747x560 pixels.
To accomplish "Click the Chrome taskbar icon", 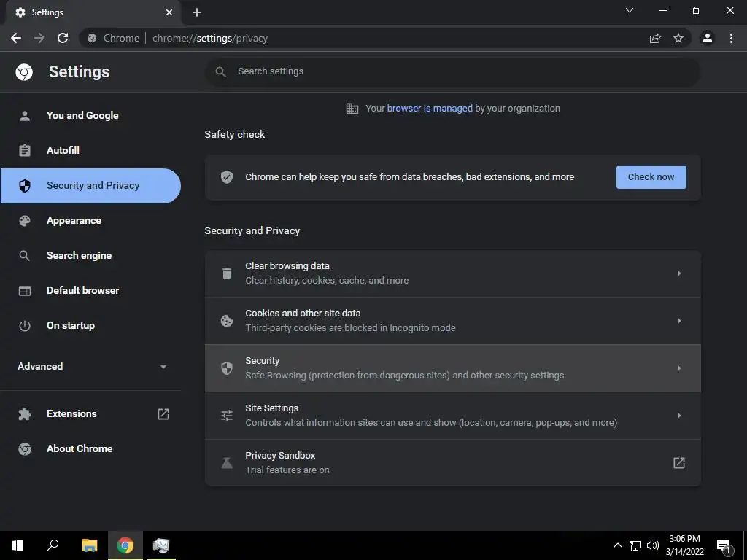I will [x=125, y=545].
